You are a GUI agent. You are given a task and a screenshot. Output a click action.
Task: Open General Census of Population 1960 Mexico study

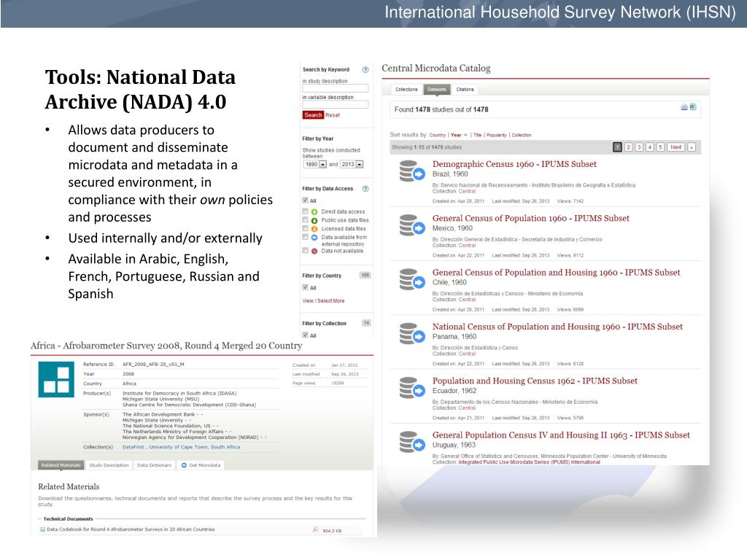click(531, 219)
